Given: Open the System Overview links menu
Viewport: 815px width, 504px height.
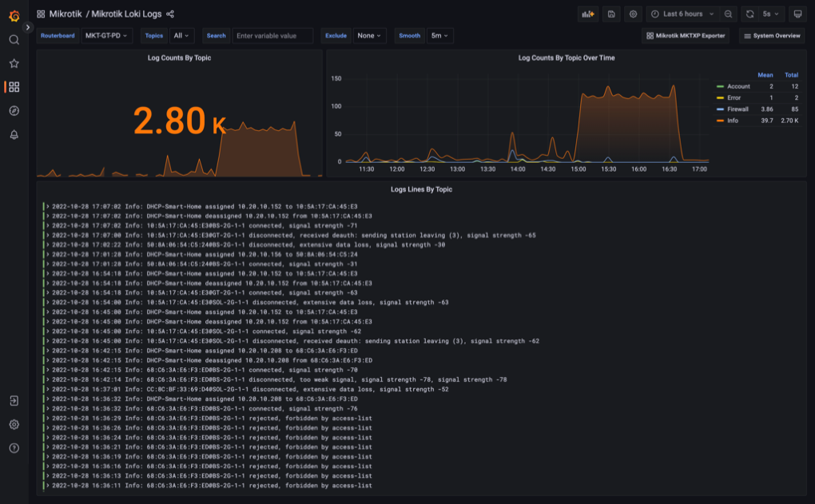Looking at the screenshot, I should click(x=772, y=35).
